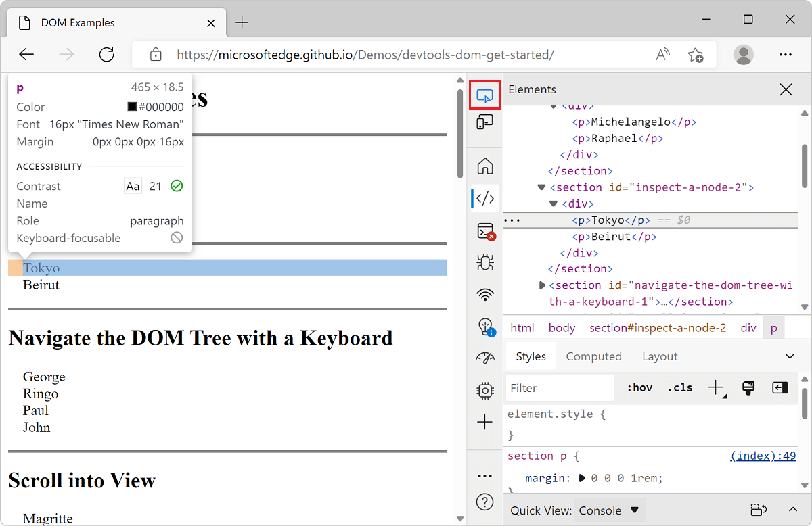The width and height of the screenshot is (812, 526).
Task: Add more tools with plus icon
Action: coord(484,421)
